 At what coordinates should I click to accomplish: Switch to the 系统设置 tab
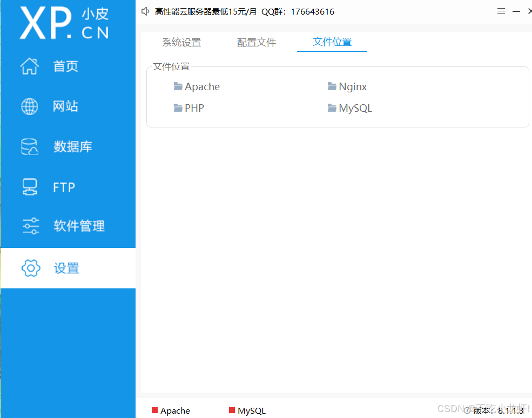tap(181, 42)
